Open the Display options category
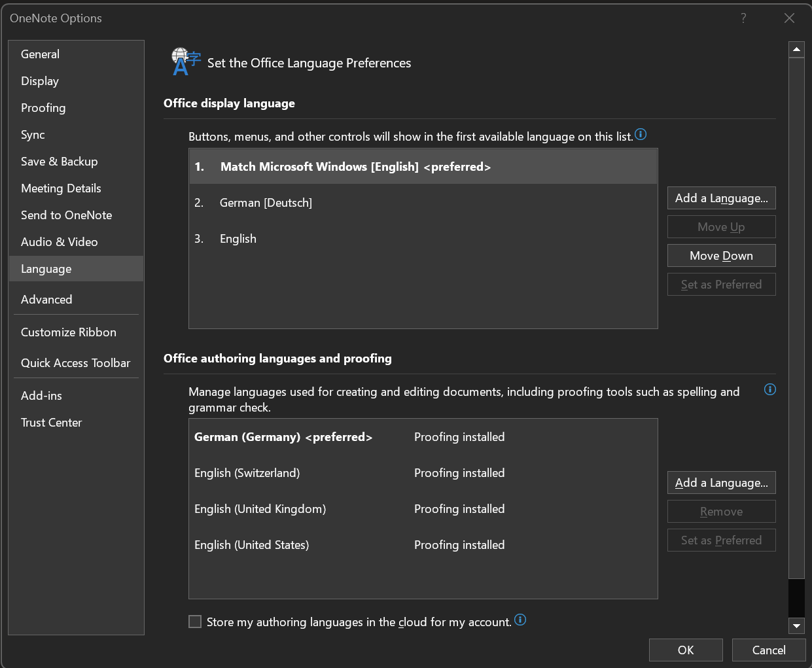Screen dimensions: 812x668 point(76,81)
